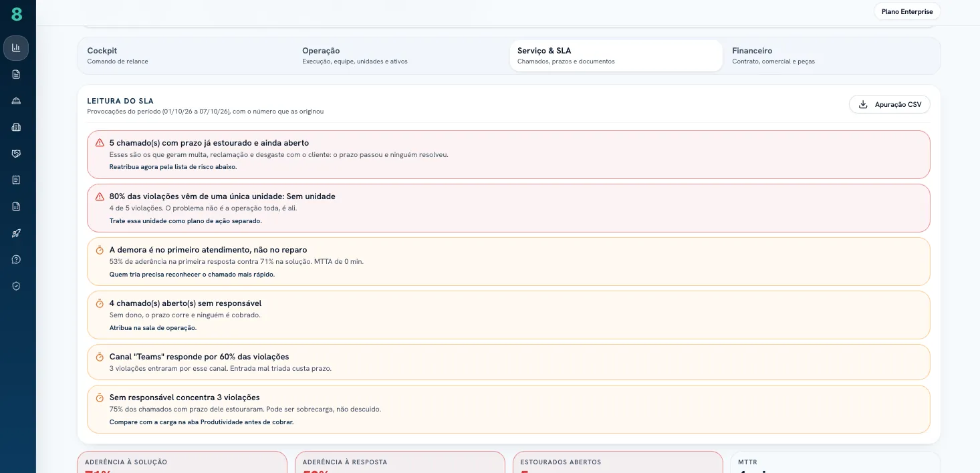
Task: Click warning triangle on overdue open tickets alert
Action: (100, 143)
